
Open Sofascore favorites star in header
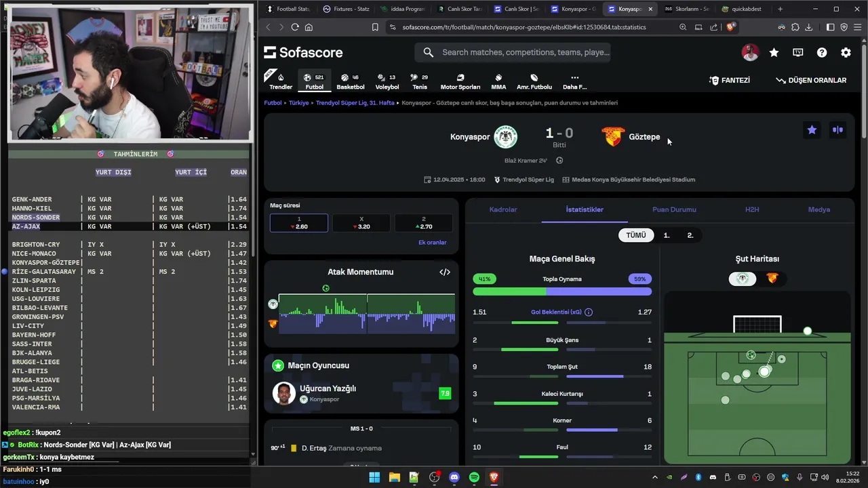coord(774,52)
